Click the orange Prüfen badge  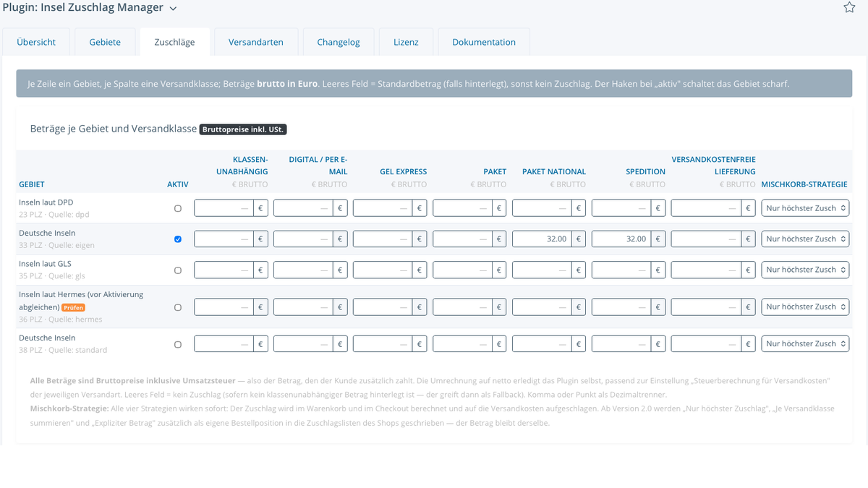pos(73,307)
